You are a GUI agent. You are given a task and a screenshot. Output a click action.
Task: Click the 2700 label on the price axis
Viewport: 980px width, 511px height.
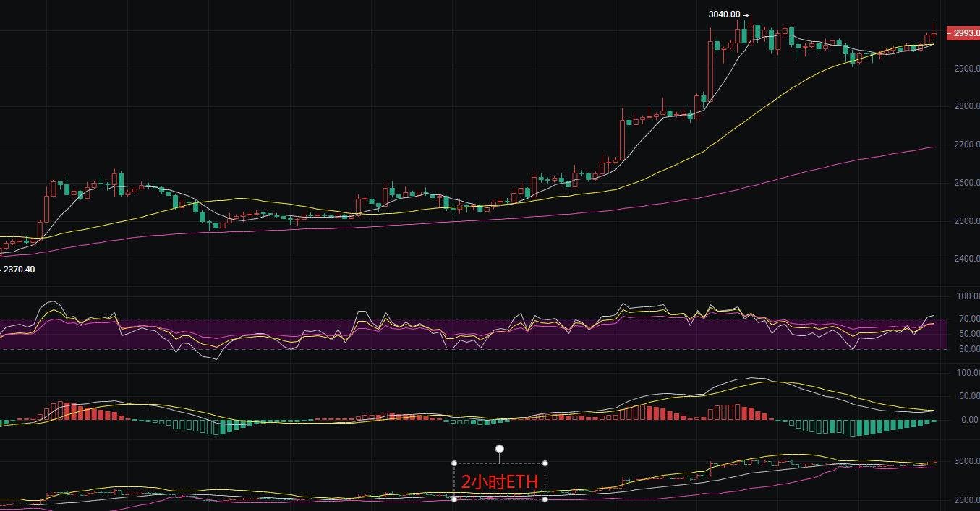pos(966,145)
